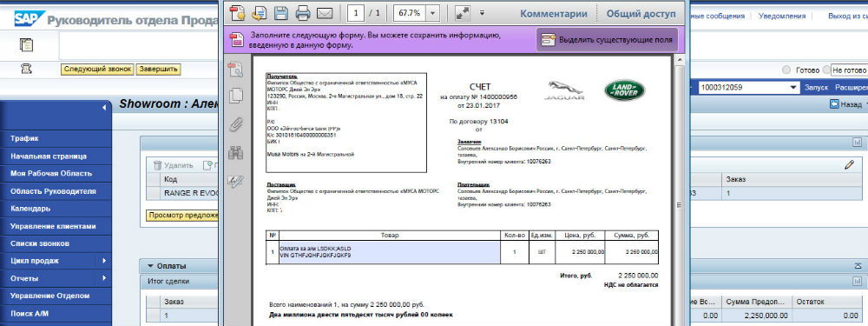Save the PDF with the floppy disk icon
This screenshot has width=868, height=326.
coord(281,12)
